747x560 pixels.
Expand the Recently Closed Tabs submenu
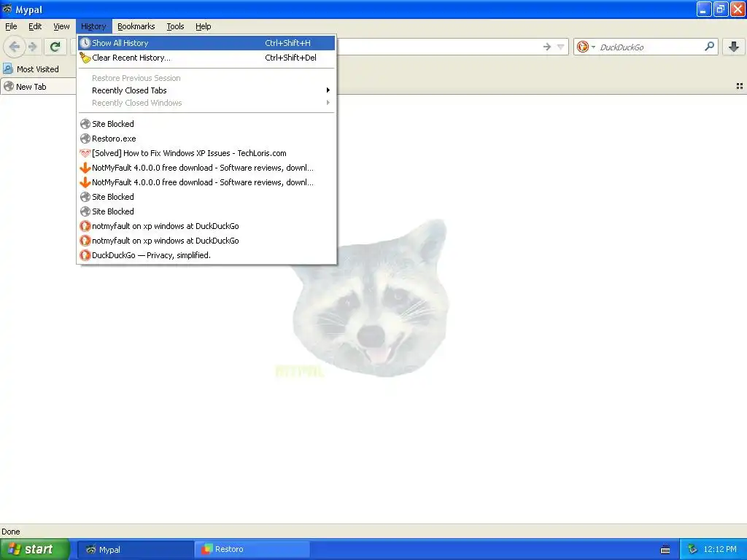point(206,90)
